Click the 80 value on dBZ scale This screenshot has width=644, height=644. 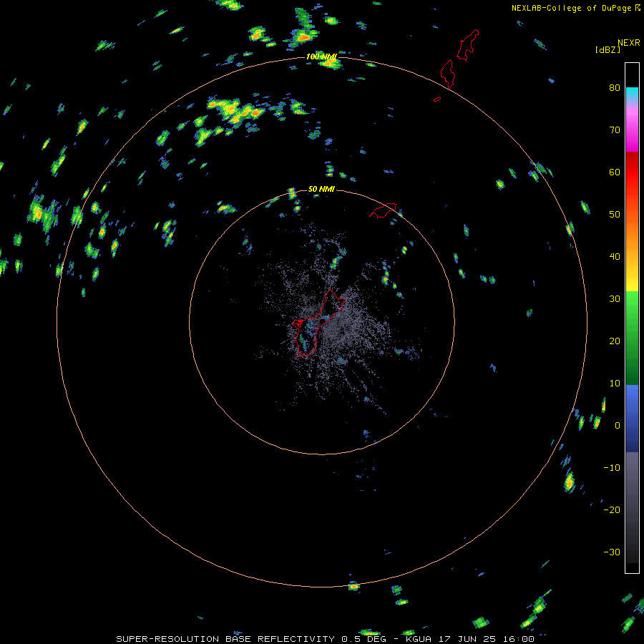[x=615, y=87]
